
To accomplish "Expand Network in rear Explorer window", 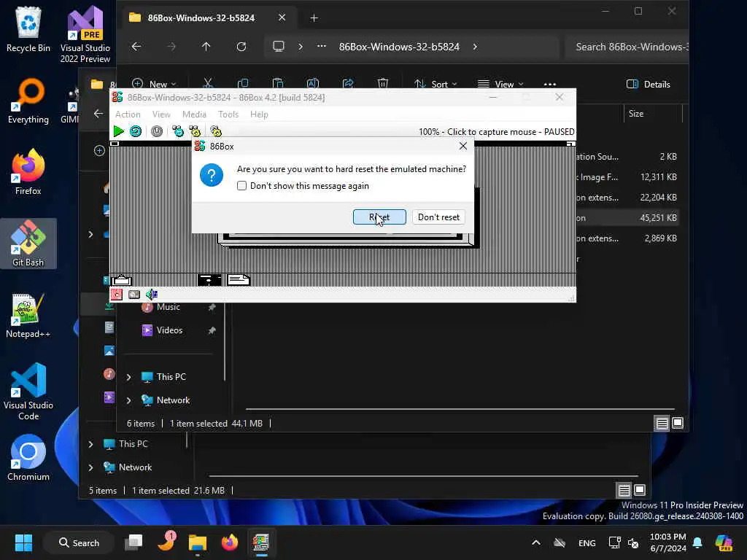I will point(90,467).
